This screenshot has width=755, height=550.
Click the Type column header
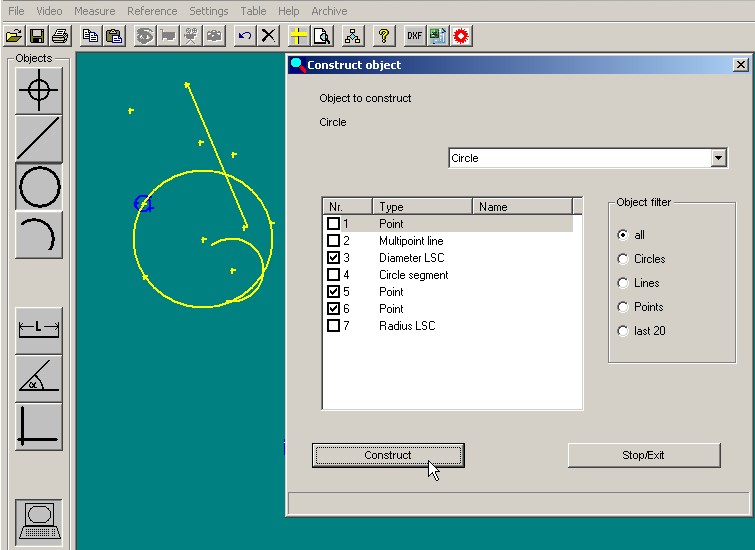(x=422, y=207)
